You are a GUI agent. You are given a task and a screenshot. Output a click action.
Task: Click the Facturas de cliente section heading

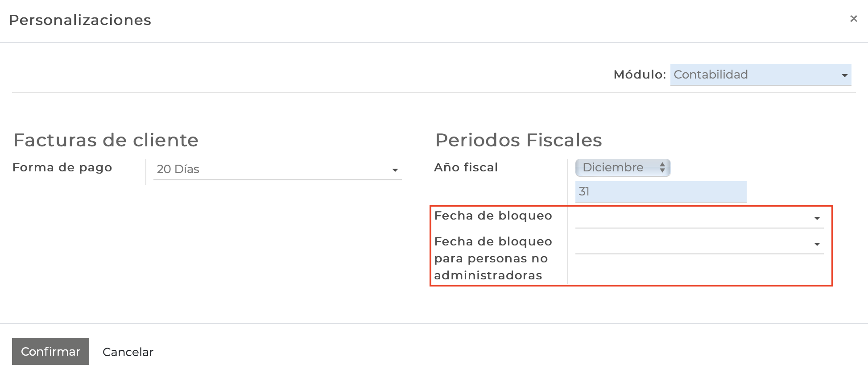(x=106, y=140)
